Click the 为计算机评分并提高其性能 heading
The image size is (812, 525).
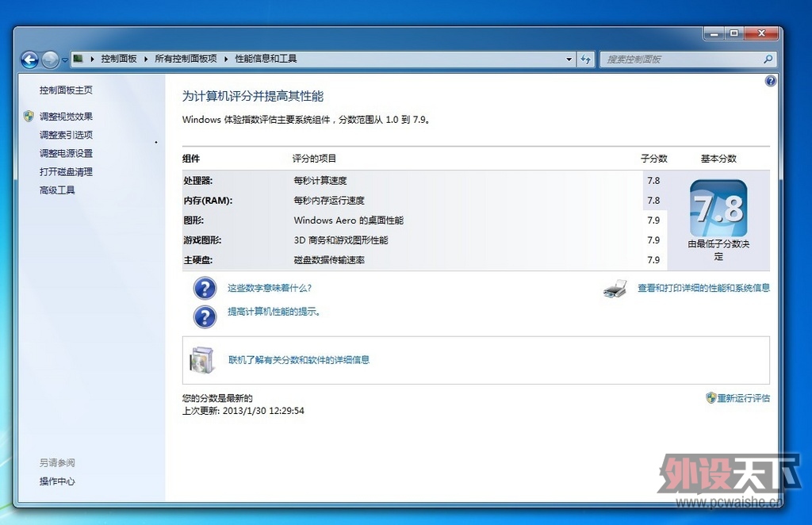(253, 96)
